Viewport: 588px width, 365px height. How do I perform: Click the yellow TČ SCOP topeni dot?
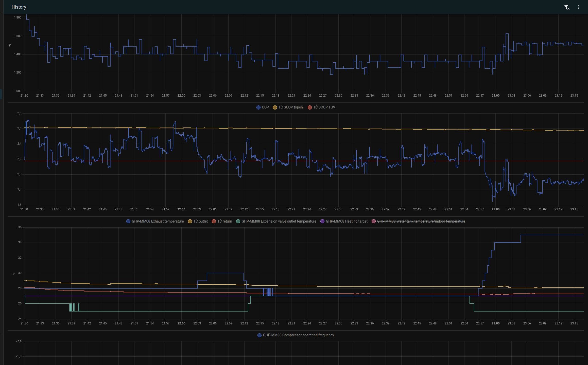pyautogui.click(x=275, y=107)
